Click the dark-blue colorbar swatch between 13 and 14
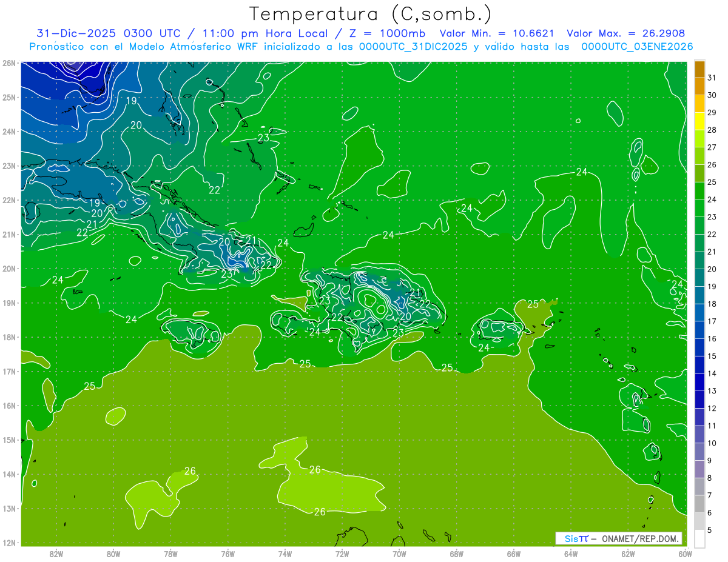This screenshot has width=728, height=562. coord(699,383)
